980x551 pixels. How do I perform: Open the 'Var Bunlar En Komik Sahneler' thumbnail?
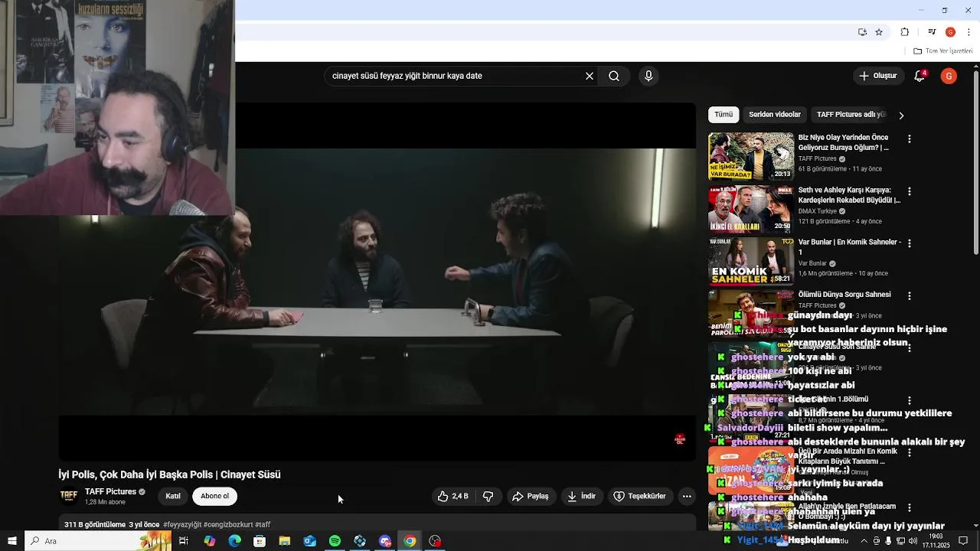click(751, 260)
